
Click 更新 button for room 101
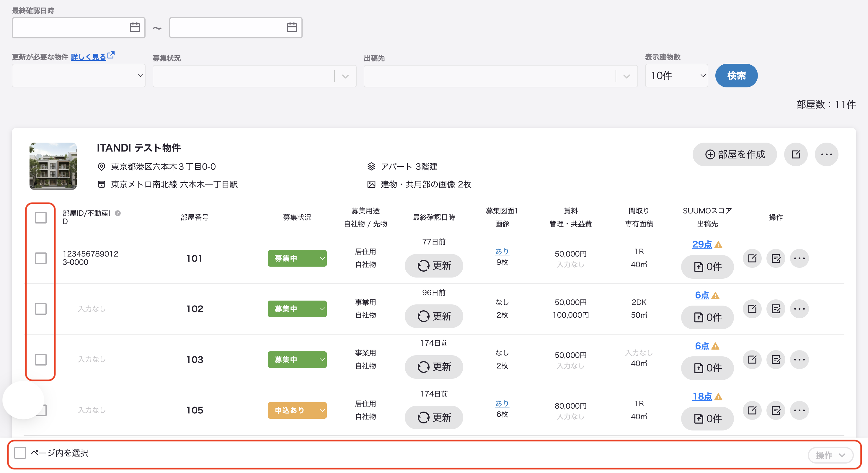pos(434,266)
